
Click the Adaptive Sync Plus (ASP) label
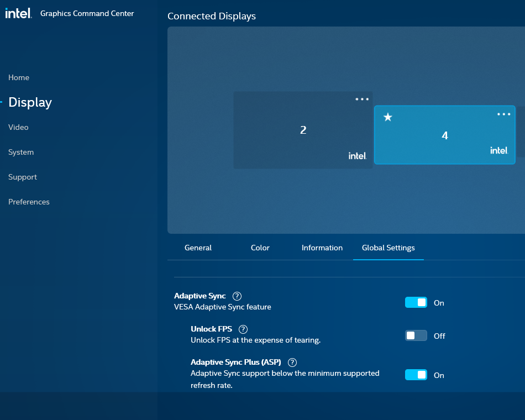click(236, 363)
